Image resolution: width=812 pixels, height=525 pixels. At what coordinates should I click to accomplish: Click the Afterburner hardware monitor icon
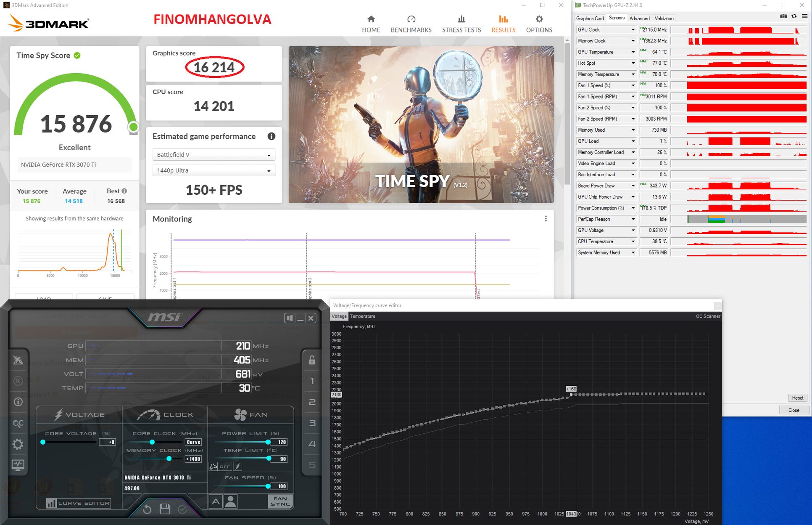(18, 465)
